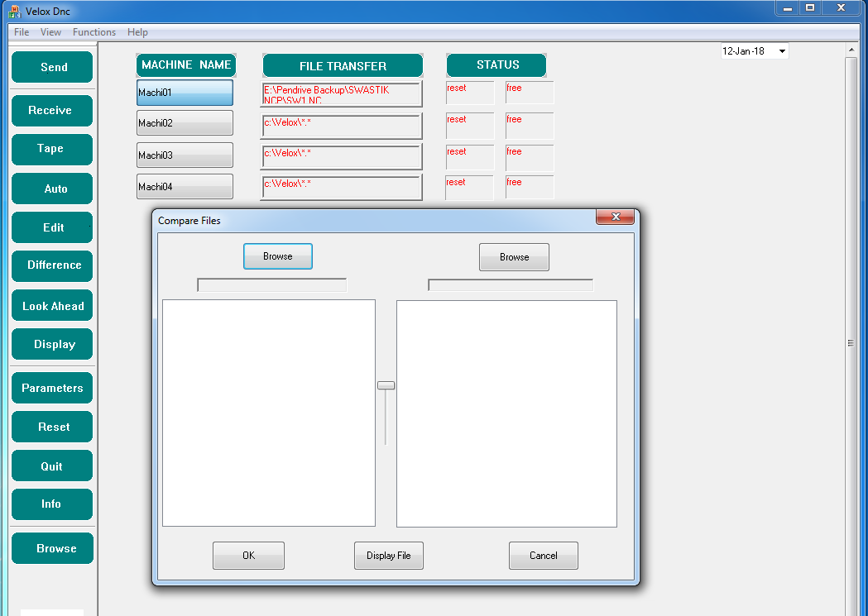Open the Help menu
The height and width of the screenshot is (616, 868).
tap(138, 32)
